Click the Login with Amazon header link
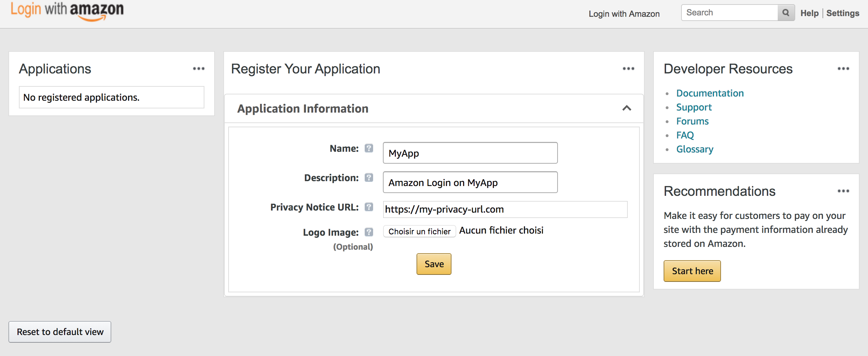Image resolution: width=868 pixels, height=356 pixels. pos(624,14)
